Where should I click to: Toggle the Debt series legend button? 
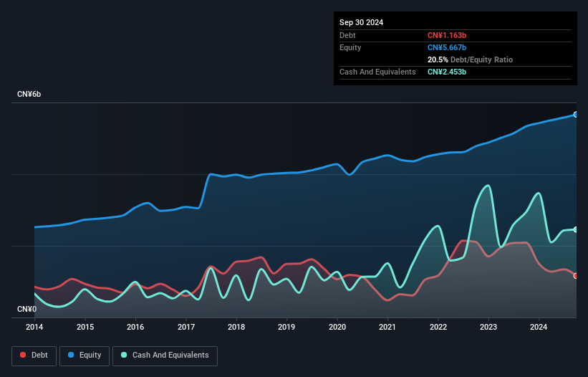pos(34,355)
